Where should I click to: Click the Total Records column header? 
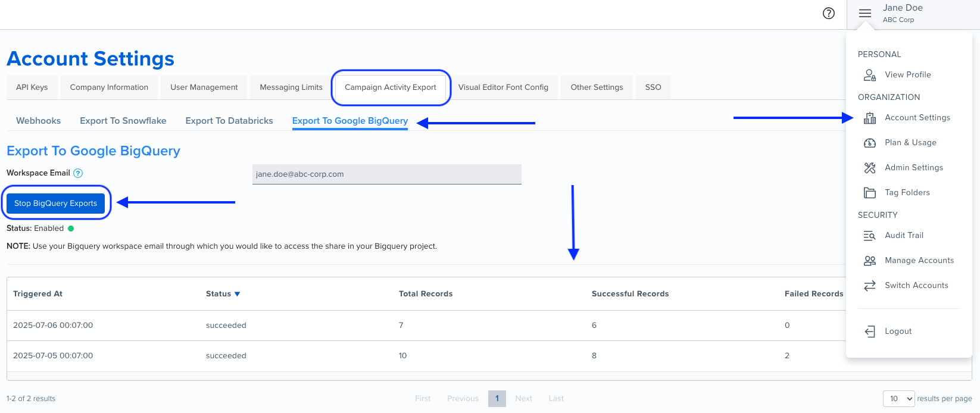click(426, 294)
